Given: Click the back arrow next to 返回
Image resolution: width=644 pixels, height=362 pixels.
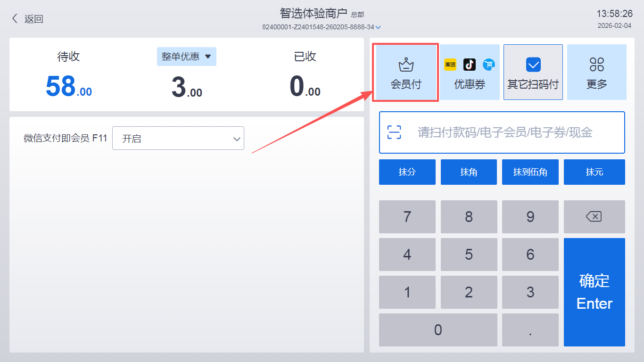Looking at the screenshot, I should point(15,19).
